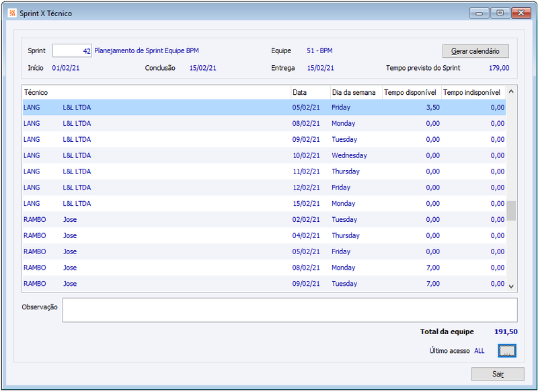Image resolution: width=538 pixels, height=392 pixels.
Task: Select the RAMBO row dated 05/02/21 Friday
Action: [x=264, y=251]
